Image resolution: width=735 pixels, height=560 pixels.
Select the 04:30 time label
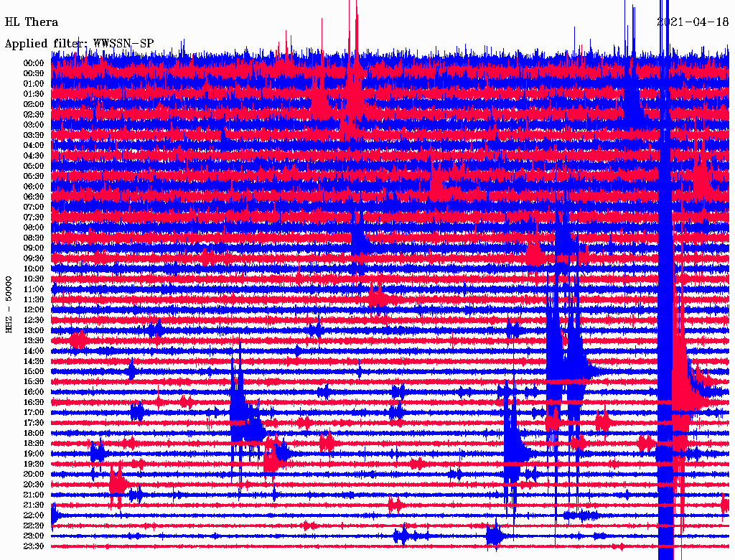pyautogui.click(x=34, y=156)
